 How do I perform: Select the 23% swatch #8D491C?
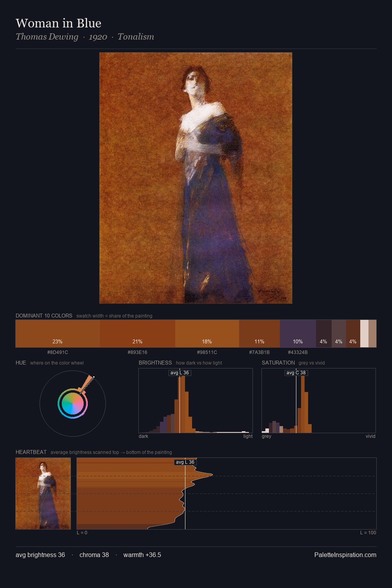[58, 334]
